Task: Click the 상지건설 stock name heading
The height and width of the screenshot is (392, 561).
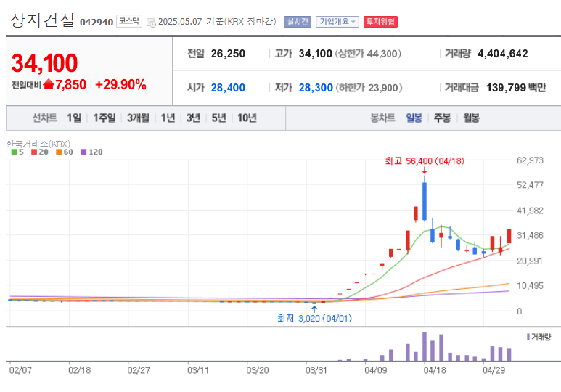Action: point(42,20)
